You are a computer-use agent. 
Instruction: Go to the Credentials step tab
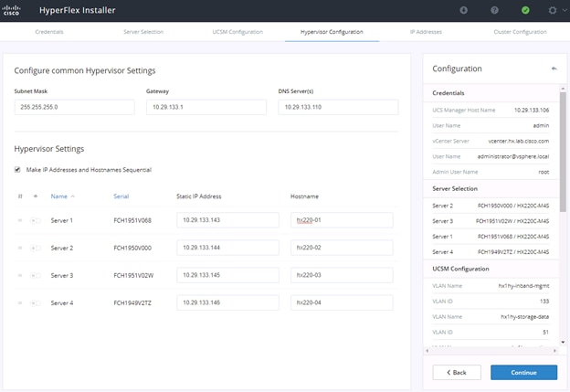[x=49, y=32]
